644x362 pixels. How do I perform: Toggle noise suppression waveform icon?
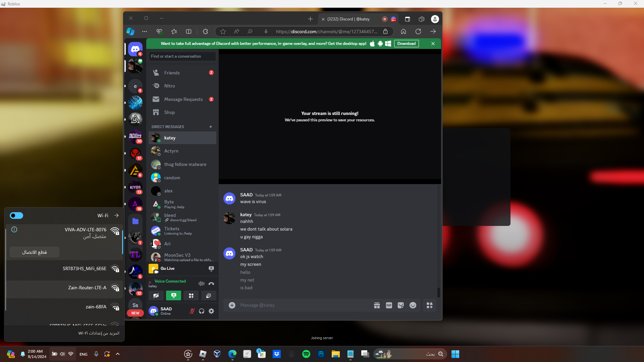point(202,284)
